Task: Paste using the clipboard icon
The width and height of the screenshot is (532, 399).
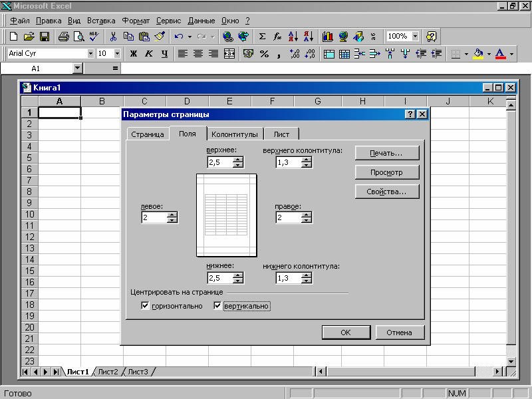Action: click(x=144, y=37)
